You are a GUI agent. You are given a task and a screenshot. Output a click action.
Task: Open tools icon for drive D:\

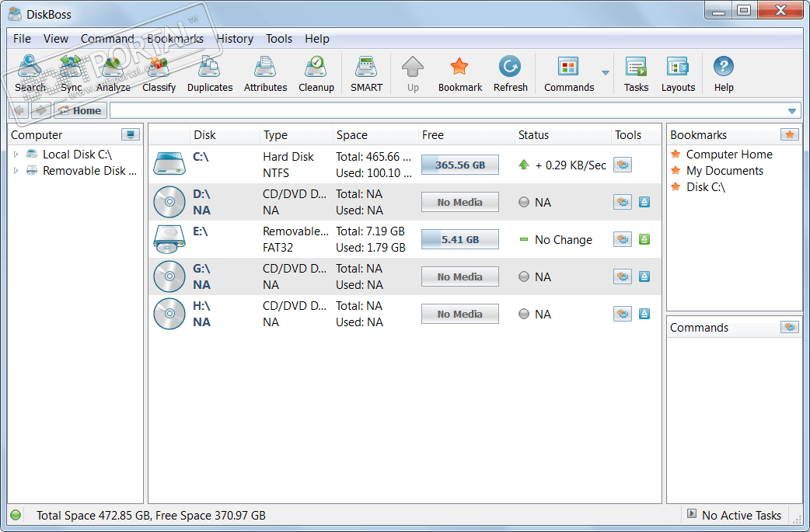[x=623, y=202]
